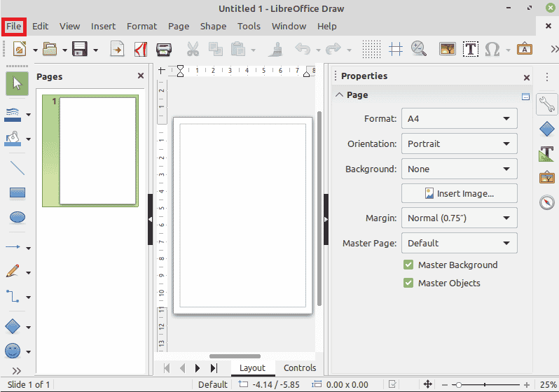Click the Special Character omega icon
The height and width of the screenshot is (392, 559).
point(492,49)
